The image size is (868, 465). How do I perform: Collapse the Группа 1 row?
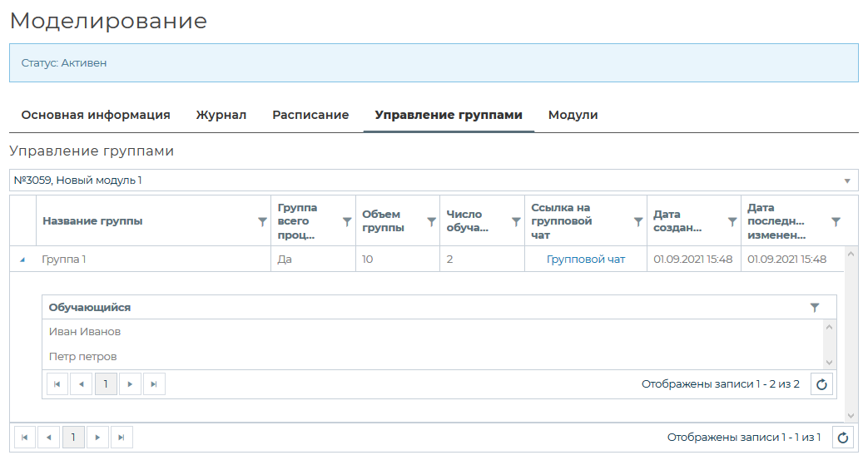22,260
